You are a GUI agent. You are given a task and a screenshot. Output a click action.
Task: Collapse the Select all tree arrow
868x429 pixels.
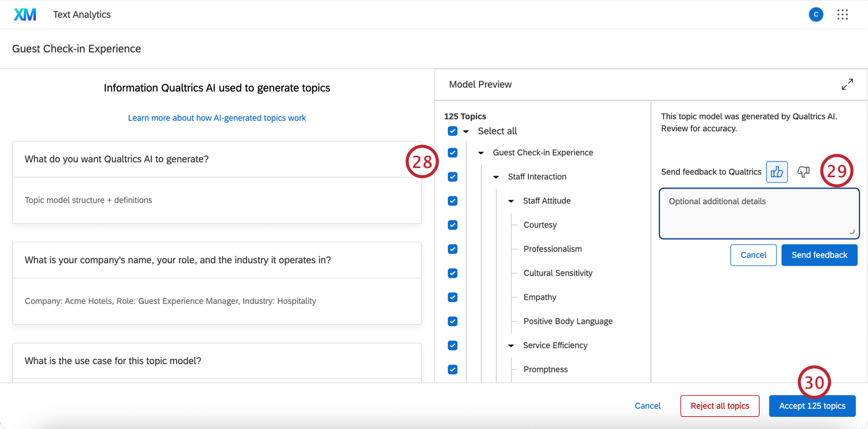[466, 132]
